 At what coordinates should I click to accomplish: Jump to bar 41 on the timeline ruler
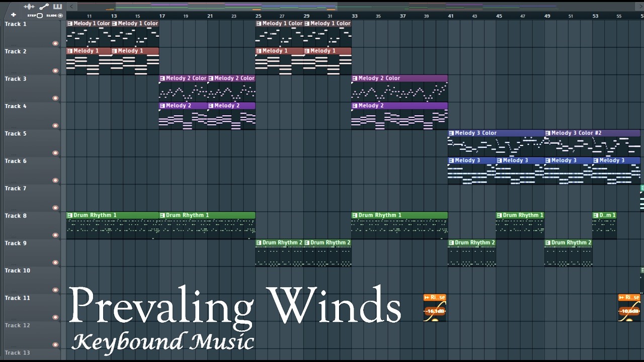pyautogui.click(x=451, y=16)
